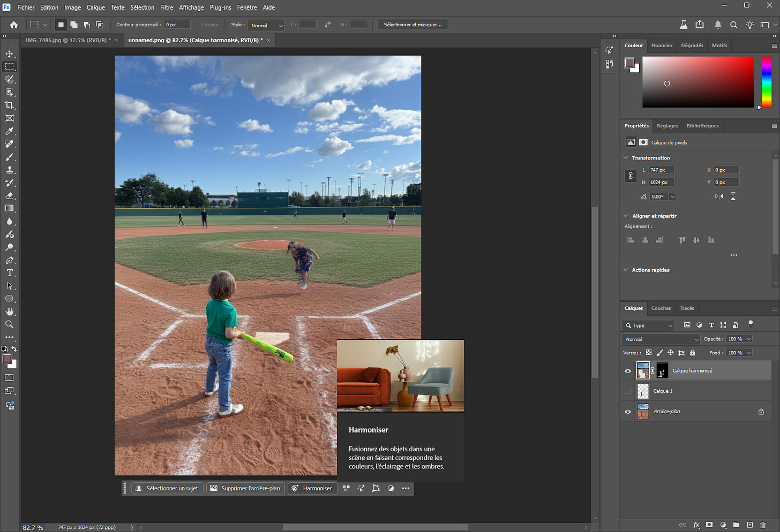Image resolution: width=780 pixels, height=532 pixels.
Task: Open the Filtre menu
Action: point(167,7)
